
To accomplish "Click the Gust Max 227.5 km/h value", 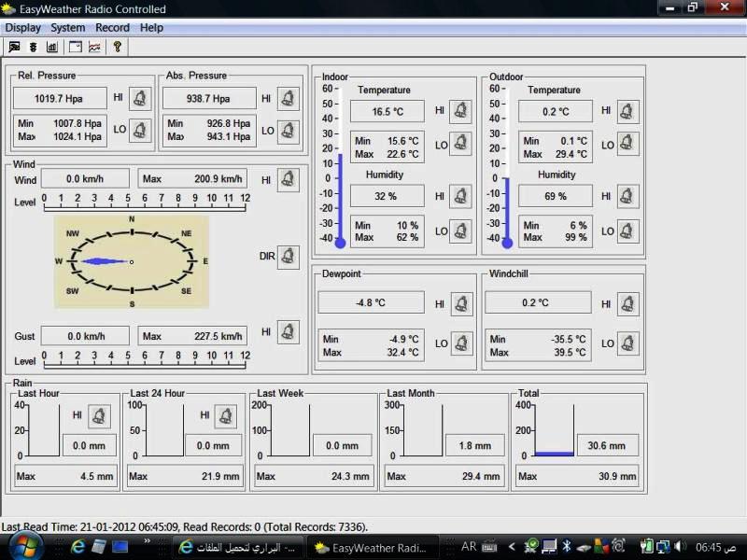I will tap(192, 336).
